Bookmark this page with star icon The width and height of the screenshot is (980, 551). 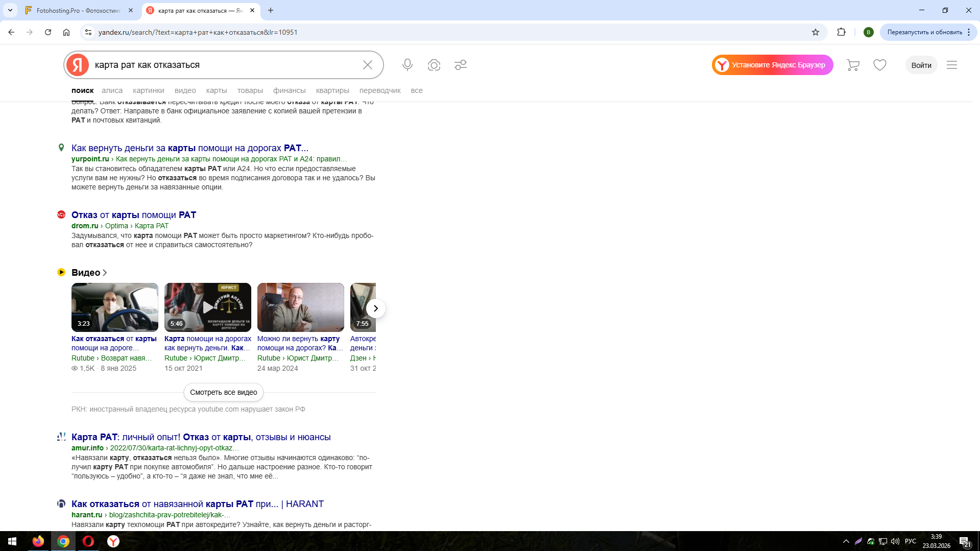click(x=816, y=32)
